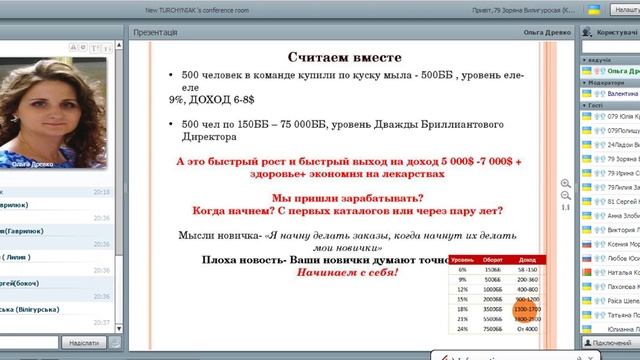Click the audio status icons beside Анна Злоби…

click(x=599, y=216)
